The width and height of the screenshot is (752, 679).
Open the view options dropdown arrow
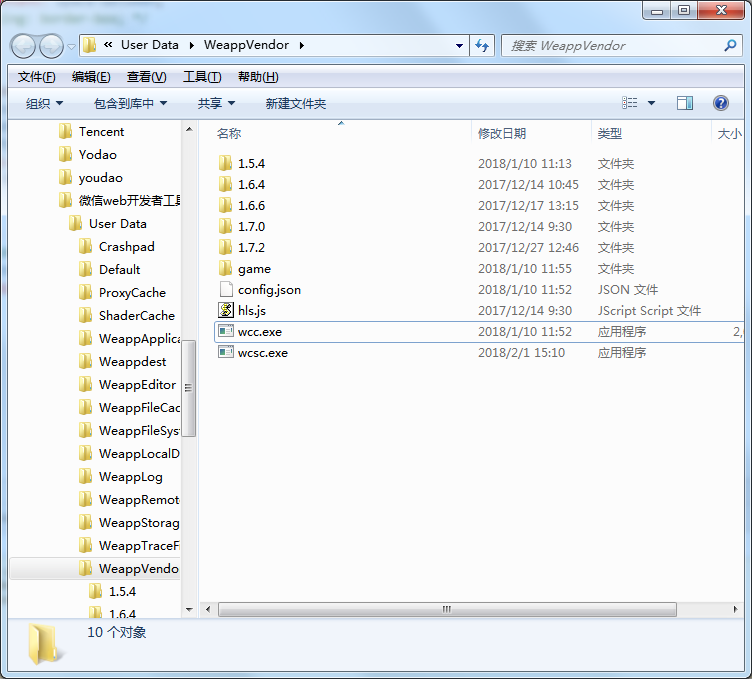pyautogui.click(x=651, y=103)
